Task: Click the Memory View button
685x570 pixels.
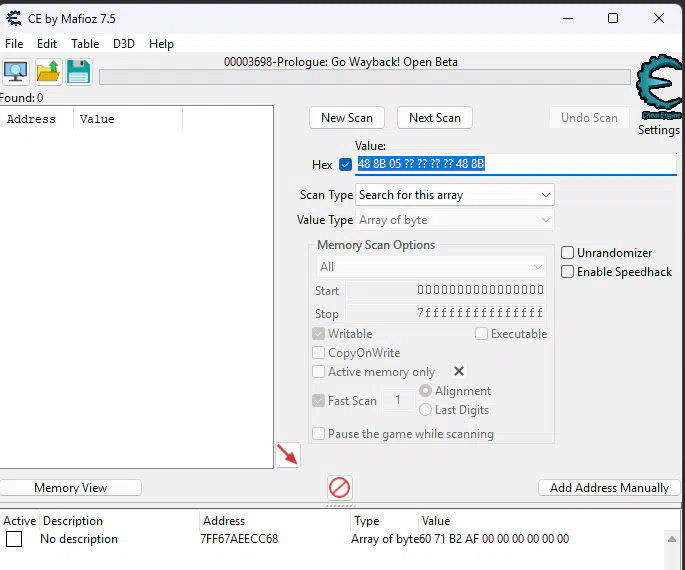Action: tap(70, 488)
